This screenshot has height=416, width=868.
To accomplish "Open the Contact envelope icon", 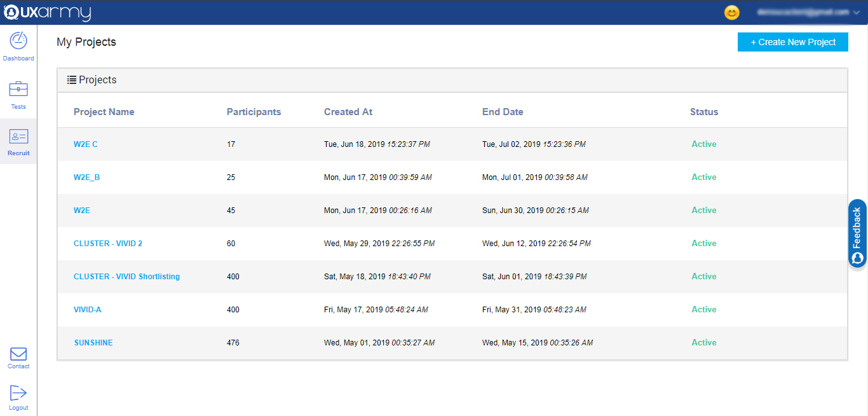I will (x=18, y=354).
